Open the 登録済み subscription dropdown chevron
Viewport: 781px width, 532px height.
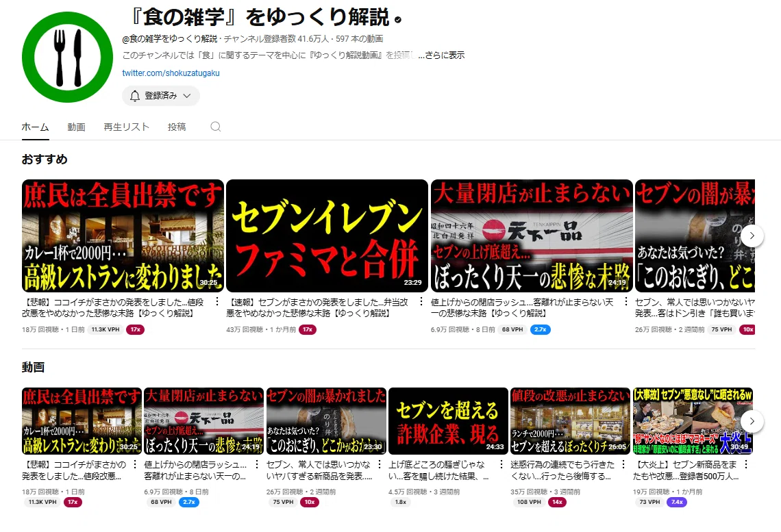[187, 96]
